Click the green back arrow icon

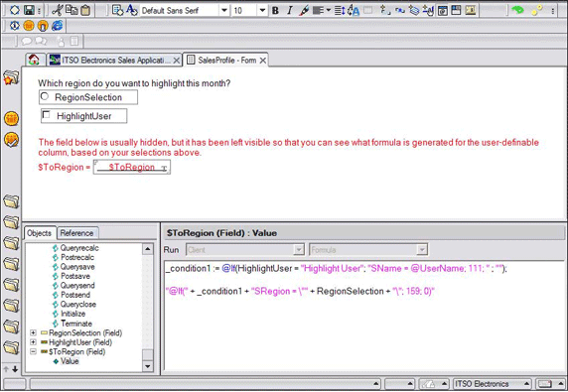point(518,10)
